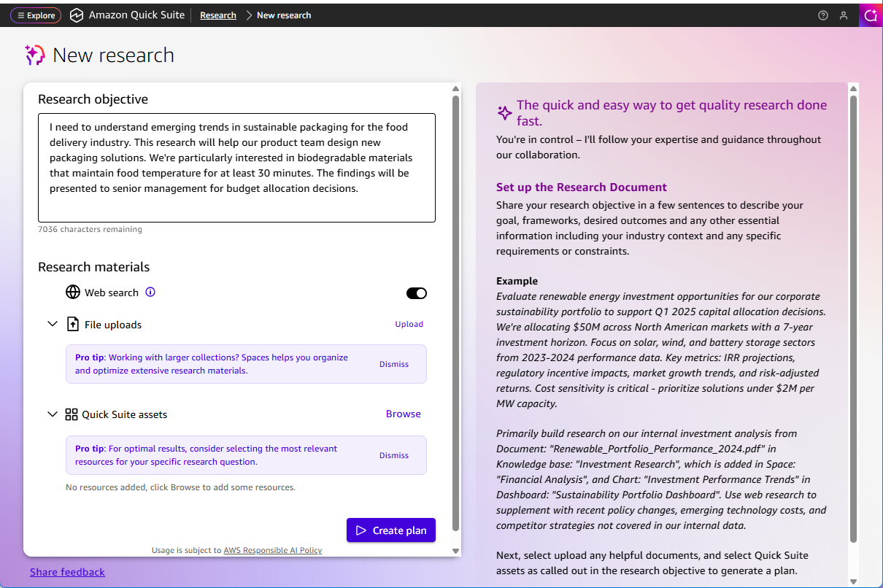Click the 'Web search' label
Screen dimensions: 883x588
[x=112, y=293]
